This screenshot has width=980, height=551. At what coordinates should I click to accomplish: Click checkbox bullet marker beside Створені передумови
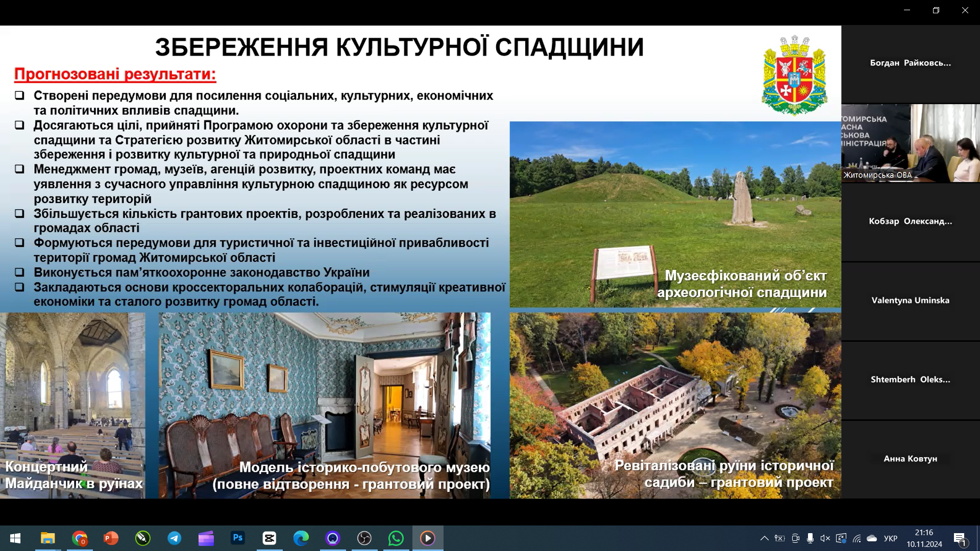click(x=19, y=95)
